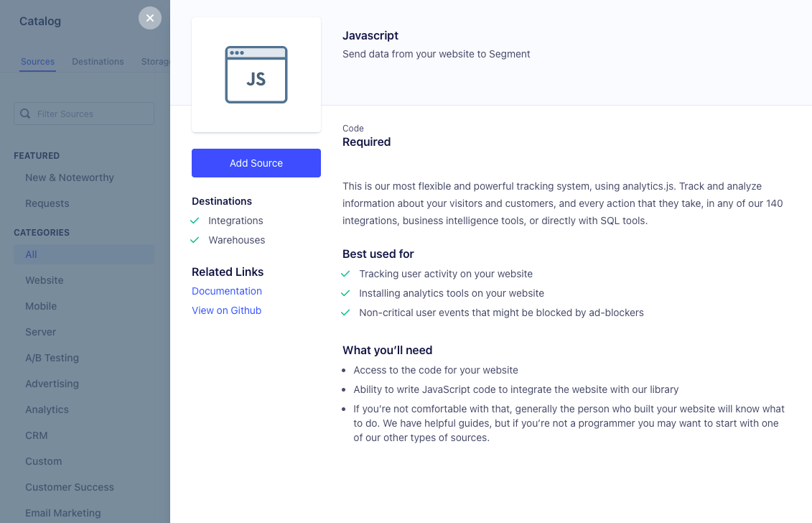
Task: Click the Warehouses green checkmark
Action: (x=195, y=240)
